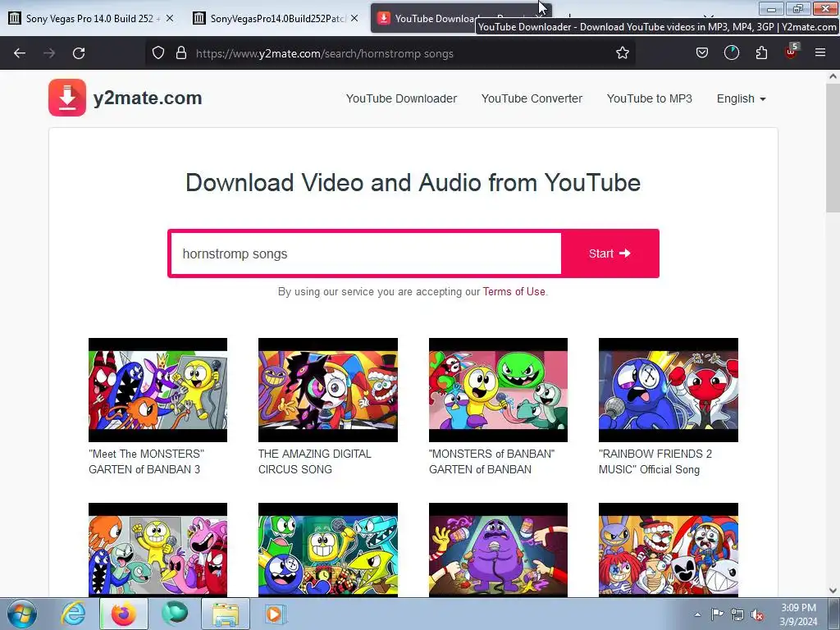Show hidden tray icons arrow
Image resolution: width=840 pixels, height=630 pixels.
[697, 614]
